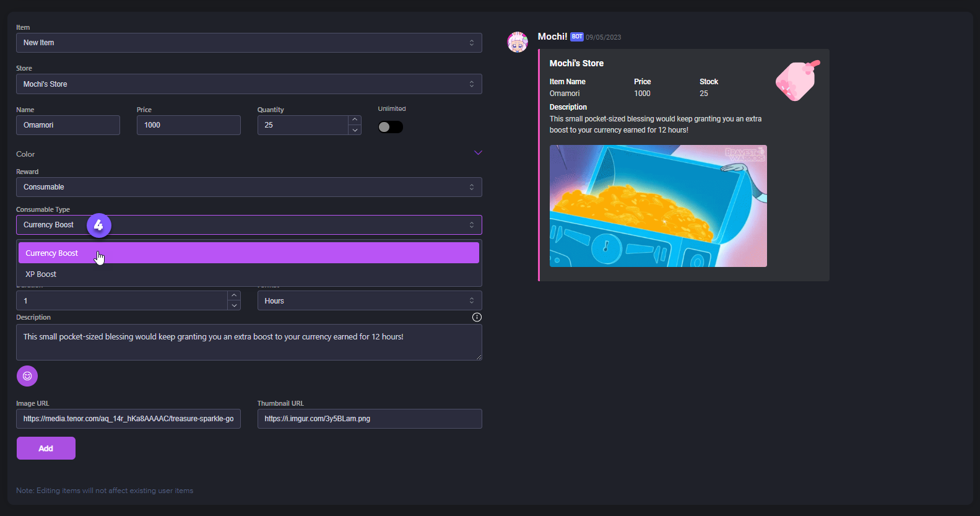Screen dimensions: 980x516
Task: Increase Quantity with up arrow
Action: 355,120
